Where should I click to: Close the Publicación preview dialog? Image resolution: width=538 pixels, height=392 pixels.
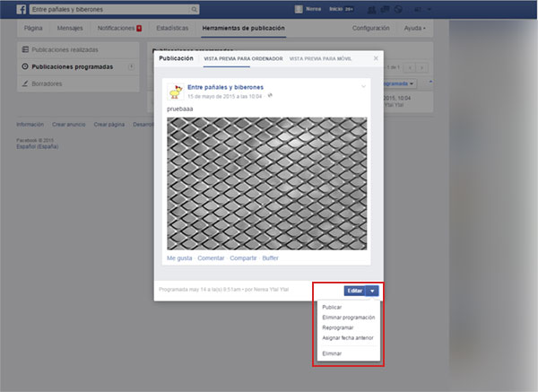pos(376,58)
